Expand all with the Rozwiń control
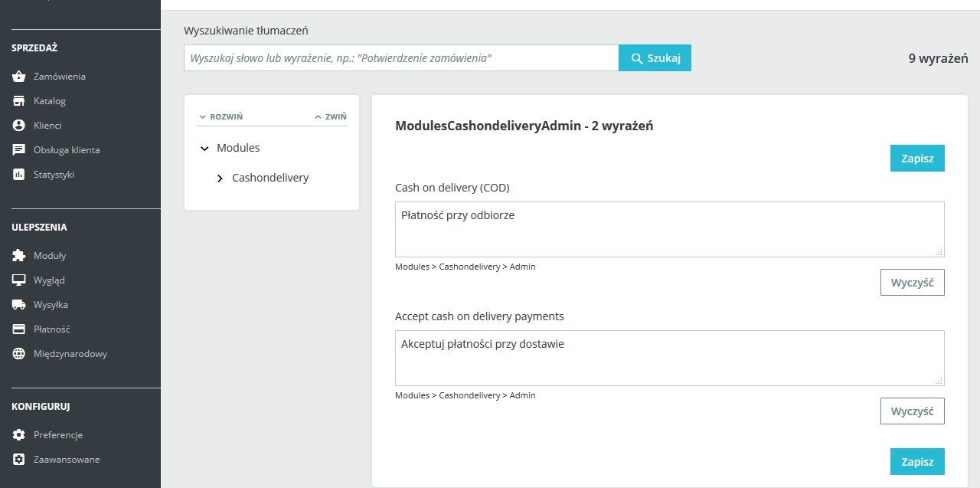The image size is (980, 488). coord(220,117)
